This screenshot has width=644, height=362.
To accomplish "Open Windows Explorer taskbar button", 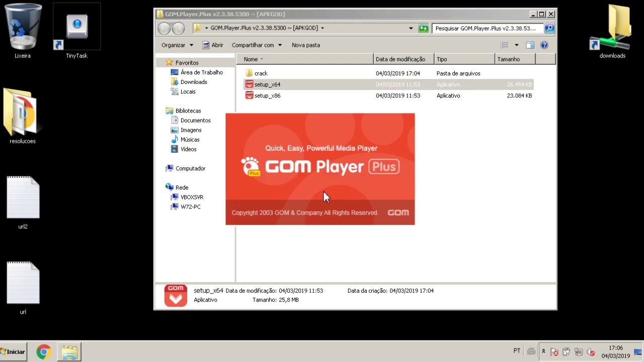I will point(69,352).
